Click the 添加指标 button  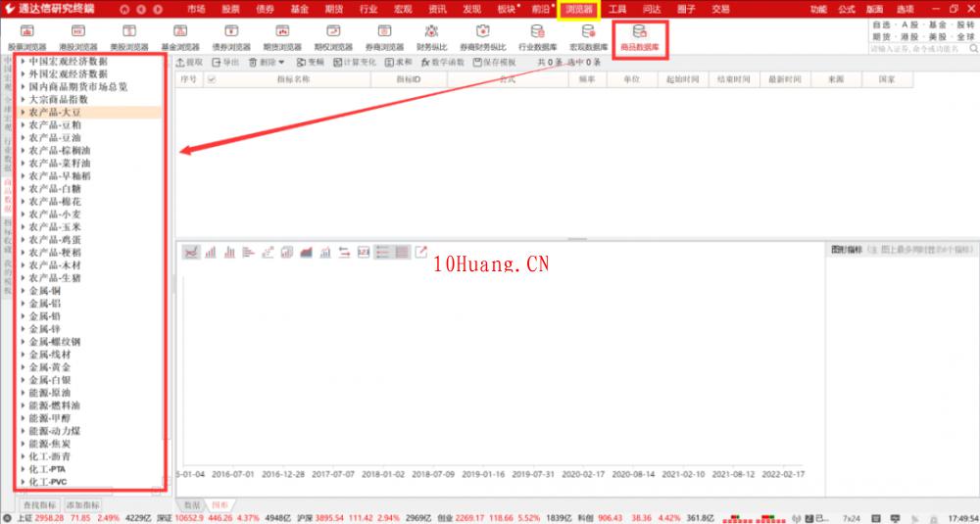[x=83, y=504]
